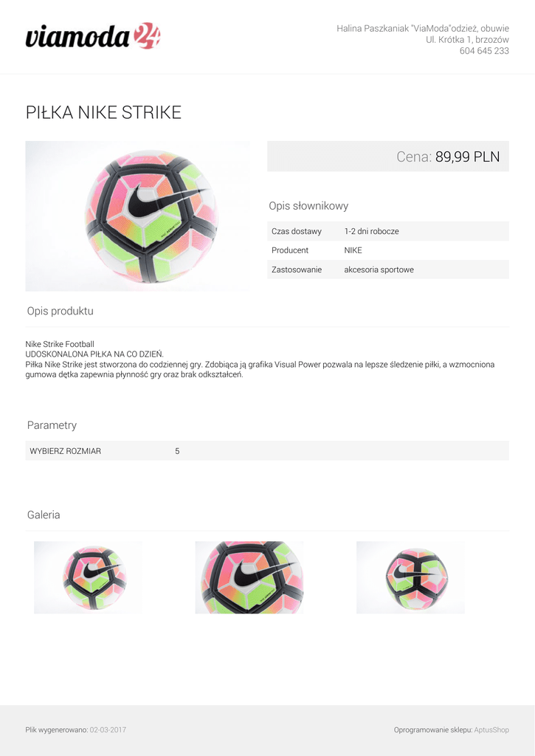The width and height of the screenshot is (535, 756).
Task: Open the main Nike Strike ball image
Action: (137, 216)
